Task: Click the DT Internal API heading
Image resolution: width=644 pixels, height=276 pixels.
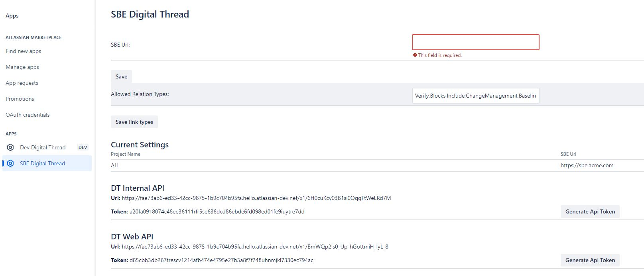Action: (x=138, y=188)
